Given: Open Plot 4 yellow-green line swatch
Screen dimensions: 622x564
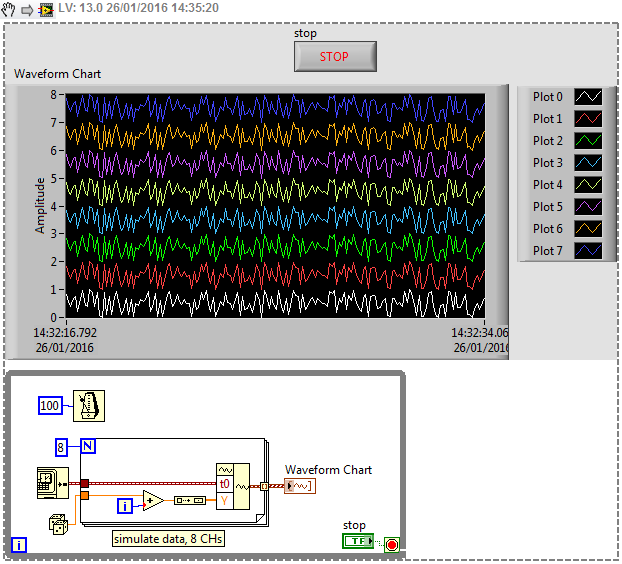Looking at the screenshot, I should coord(588,184).
